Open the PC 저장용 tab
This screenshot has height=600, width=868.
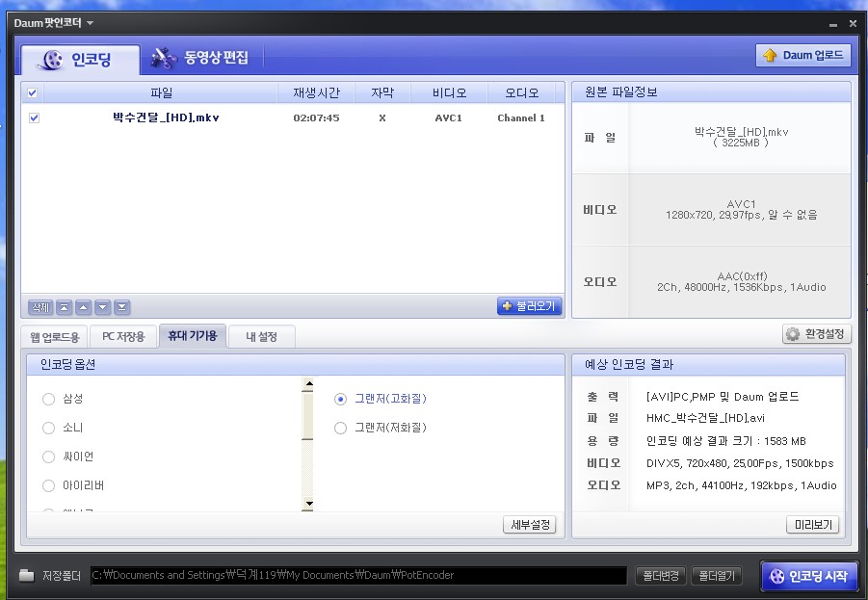[123, 336]
